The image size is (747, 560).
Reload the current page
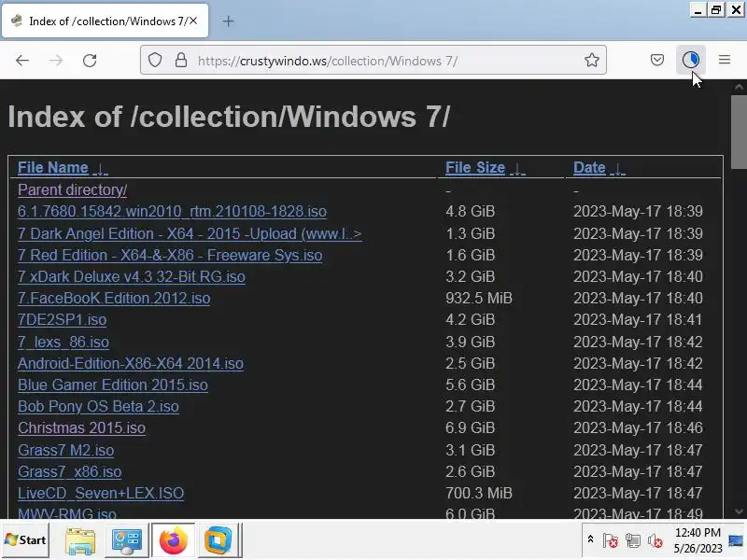click(90, 61)
